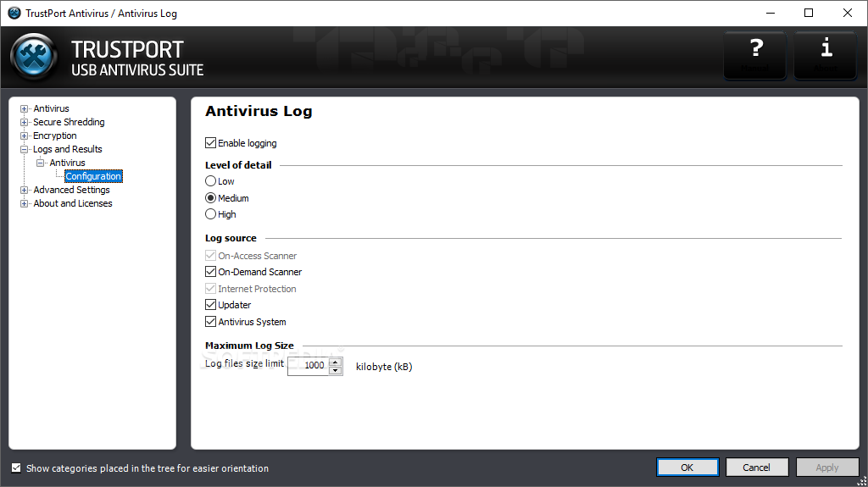Screen dimensions: 868x487
Task: Maximize the TrustPort Antivirus window
Action: (x=809, y=13)
